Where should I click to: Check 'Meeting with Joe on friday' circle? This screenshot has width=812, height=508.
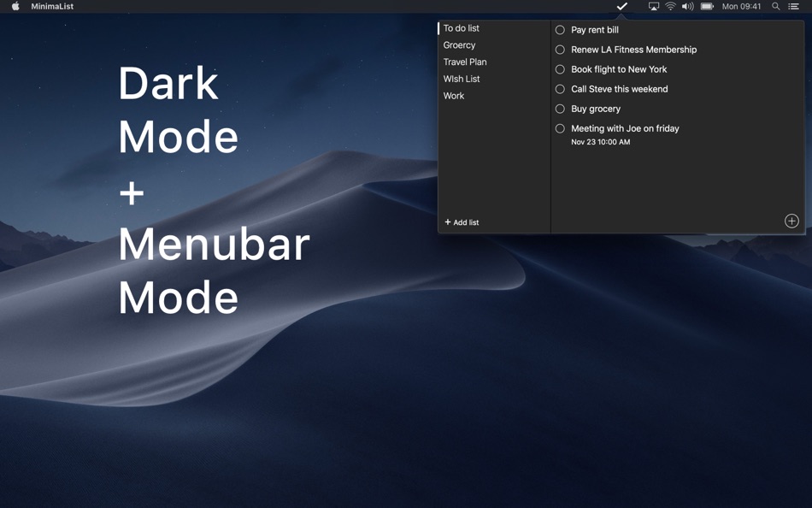[x=560, y=128]
